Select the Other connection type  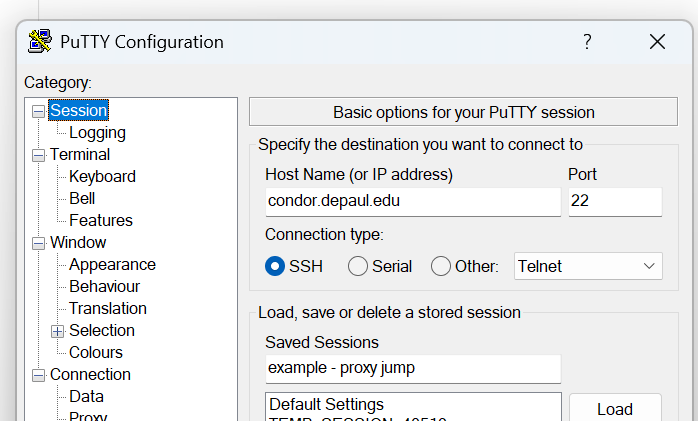441,266
